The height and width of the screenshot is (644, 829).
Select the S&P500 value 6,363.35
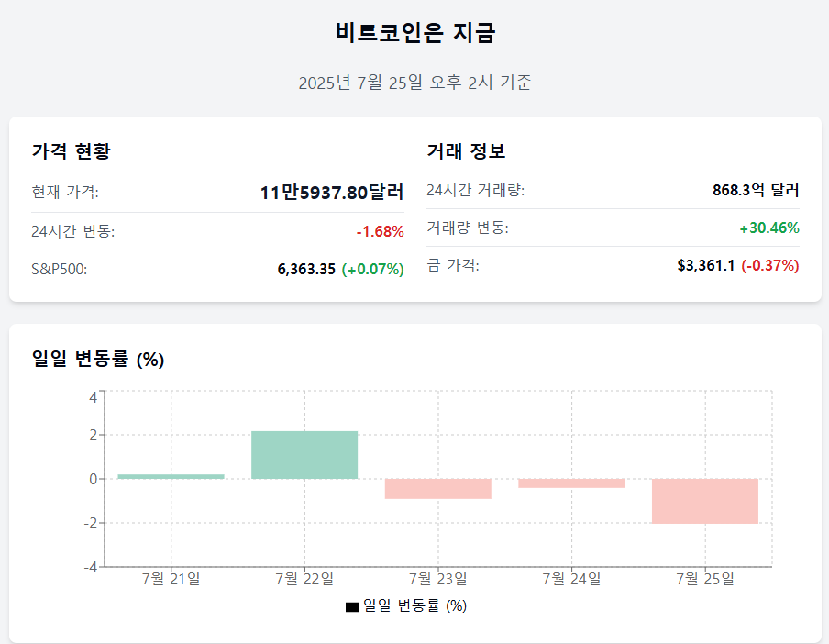coord(306,269)
